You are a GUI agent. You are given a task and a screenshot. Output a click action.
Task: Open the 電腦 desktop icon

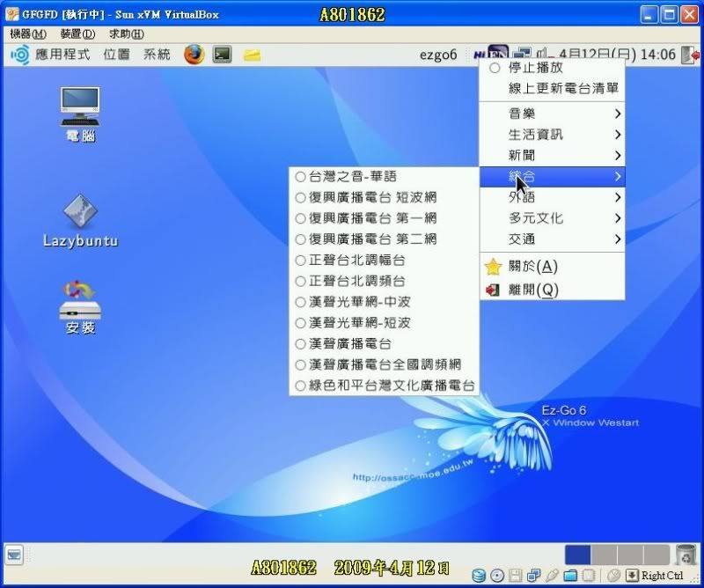[80, 114]
